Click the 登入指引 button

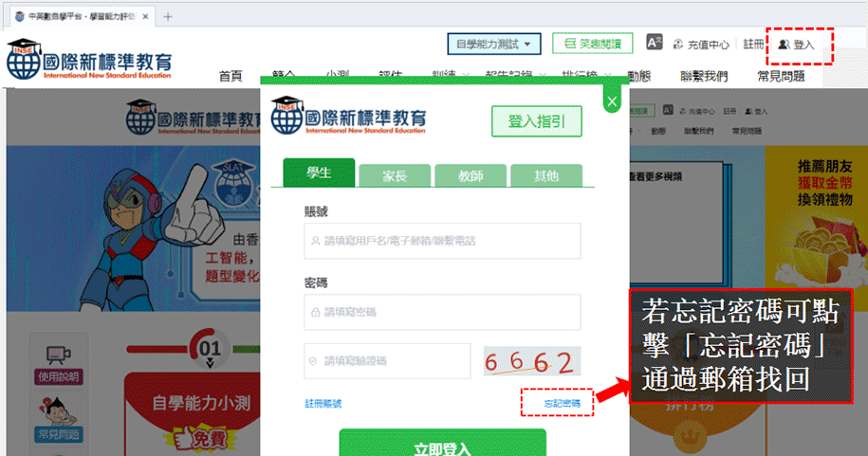pyautogui.click(x=536, y=121)
